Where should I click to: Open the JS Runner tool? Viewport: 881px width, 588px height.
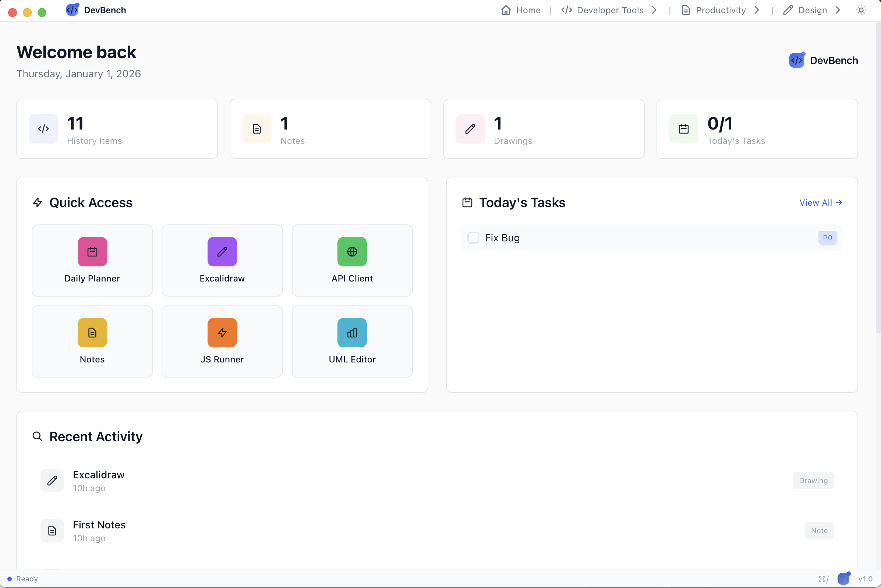[x=222, y=341]
